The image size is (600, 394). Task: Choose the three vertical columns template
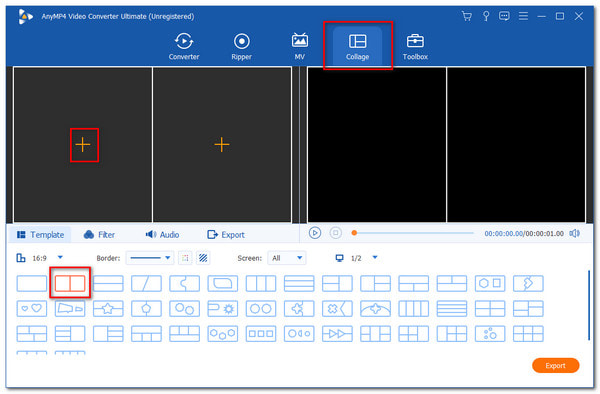261,283
